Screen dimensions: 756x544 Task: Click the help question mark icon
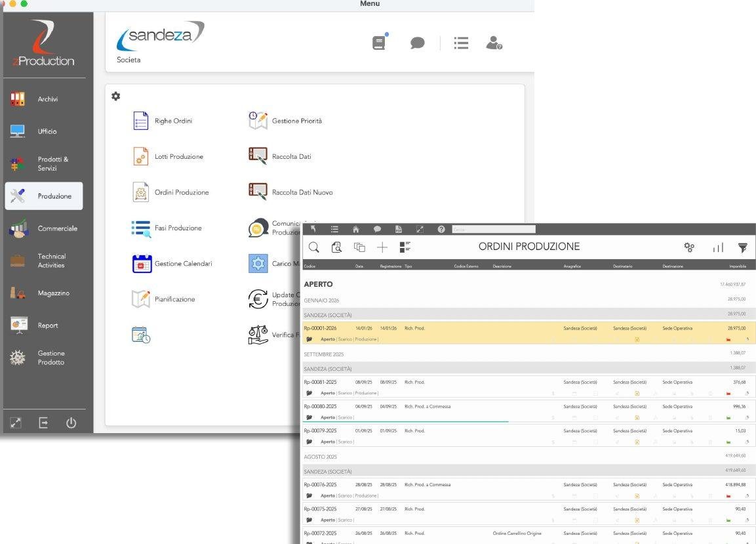point(441,229)
